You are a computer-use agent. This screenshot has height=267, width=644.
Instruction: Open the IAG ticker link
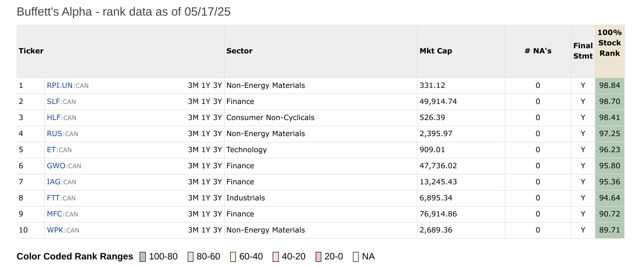click(54, 182)
